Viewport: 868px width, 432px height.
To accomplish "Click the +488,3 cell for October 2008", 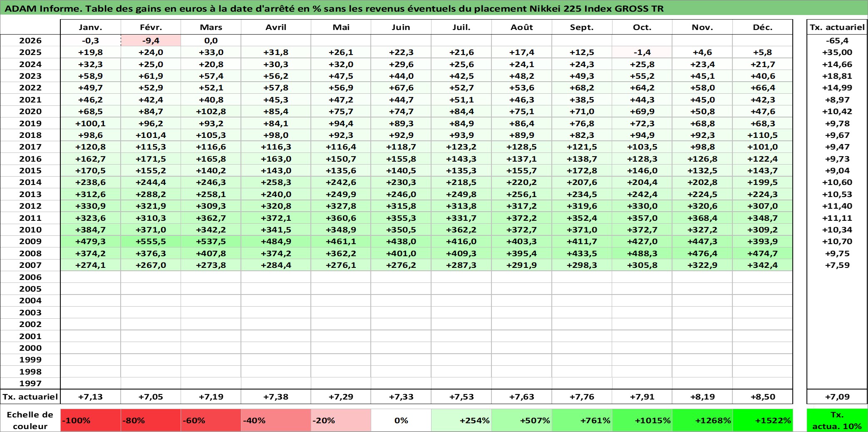I will (642, 253).
